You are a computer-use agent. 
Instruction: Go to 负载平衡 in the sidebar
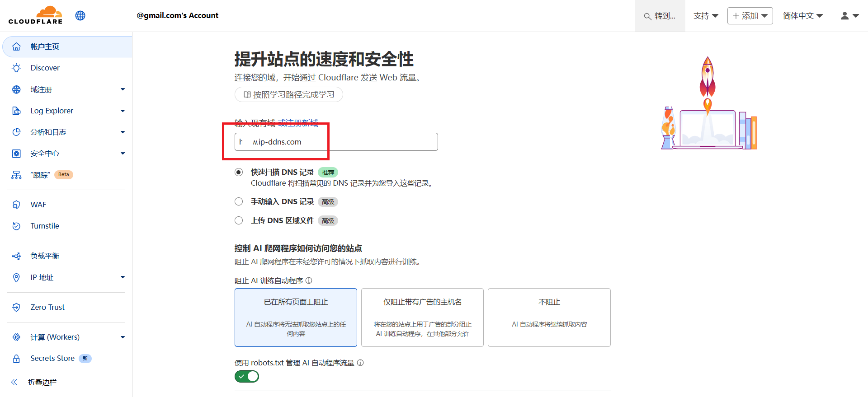point(45,256)
